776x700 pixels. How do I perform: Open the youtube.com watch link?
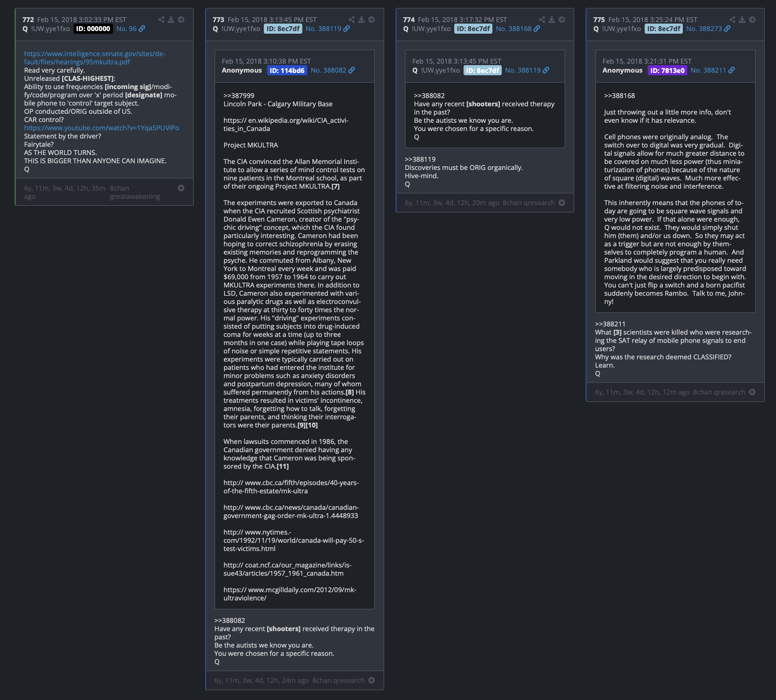click(101, 128)
